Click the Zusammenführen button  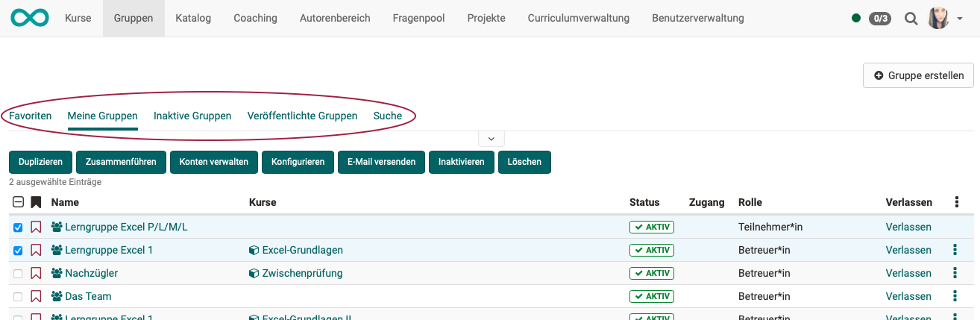tap(122, 162)
